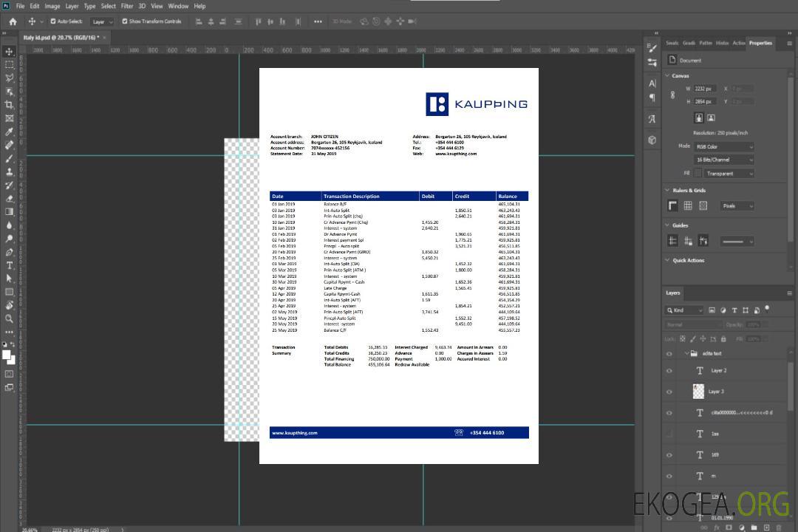
Task: Select the Healing Brush tool
Action: (x=9, y=145)
